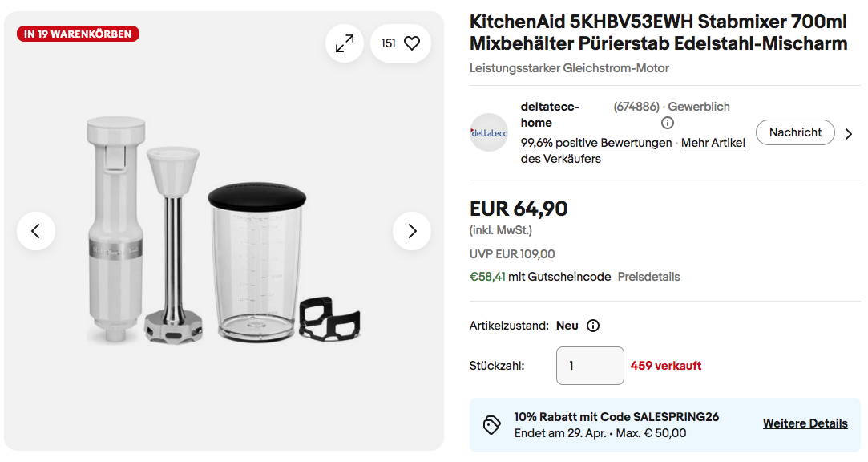This screenshot has height=462, width=868.
Task: Click Weitere Details for the discount code
Action: coord(805,423)
